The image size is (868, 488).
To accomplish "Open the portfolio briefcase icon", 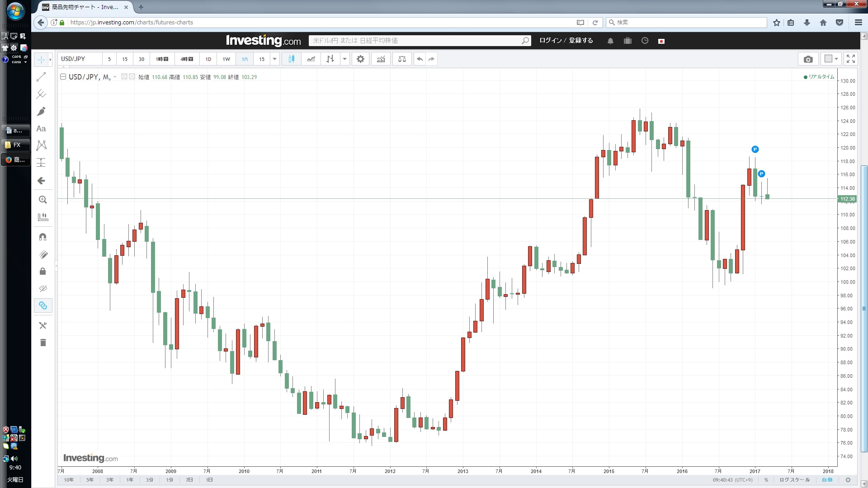I will pyautogui.click(x=627, y=41).
